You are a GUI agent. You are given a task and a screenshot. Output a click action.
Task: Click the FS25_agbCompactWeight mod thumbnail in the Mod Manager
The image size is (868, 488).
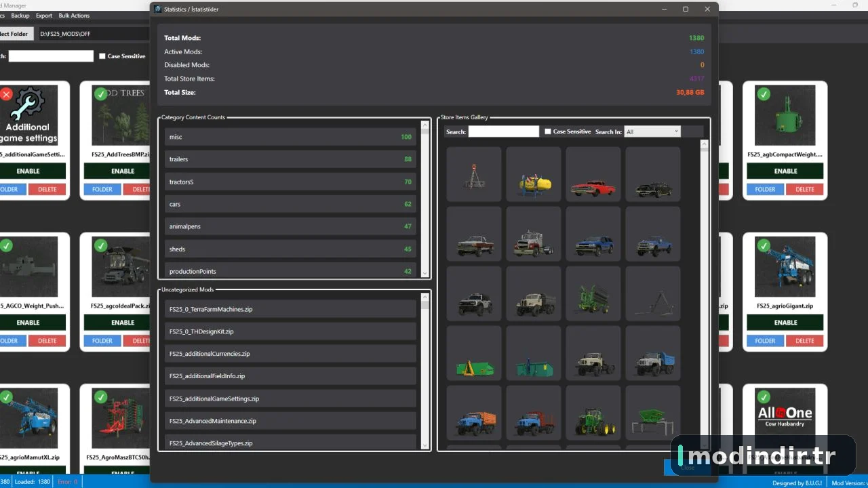785,115
